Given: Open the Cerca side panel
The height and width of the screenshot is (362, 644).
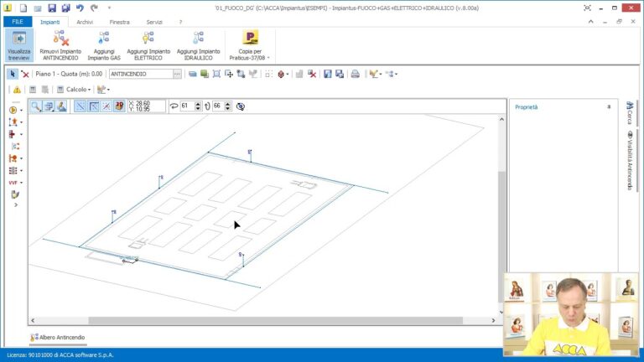Looking at the screenshot, I should click(630, 113).
